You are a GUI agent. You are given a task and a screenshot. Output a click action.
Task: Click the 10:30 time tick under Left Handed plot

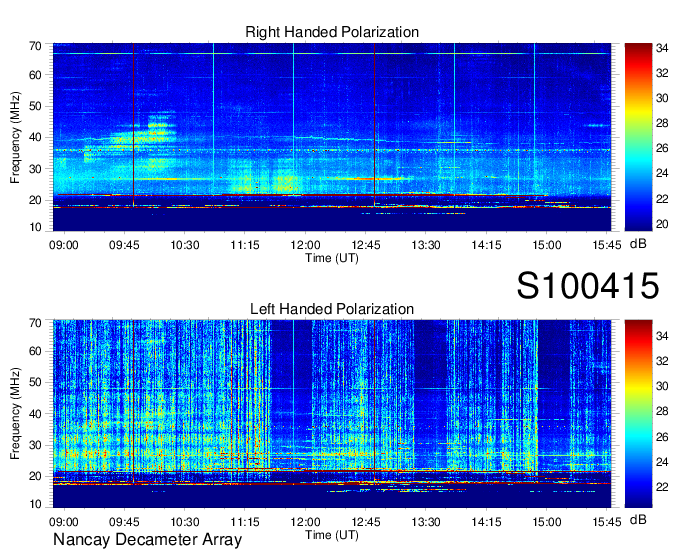pos(185,522)
